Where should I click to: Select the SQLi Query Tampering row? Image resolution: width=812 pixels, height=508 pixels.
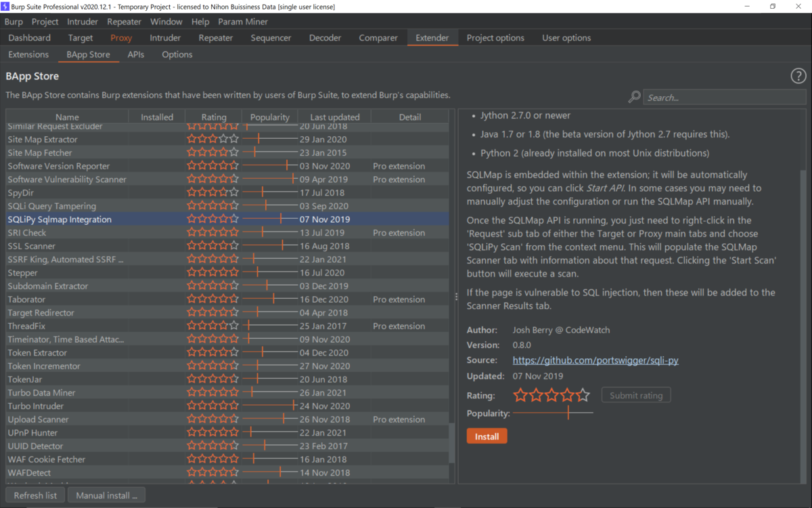[227, 206]
